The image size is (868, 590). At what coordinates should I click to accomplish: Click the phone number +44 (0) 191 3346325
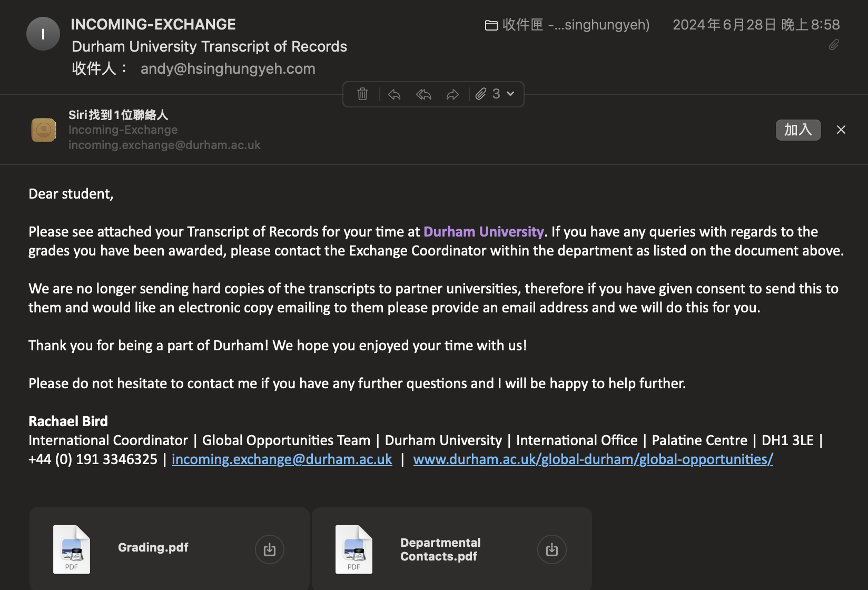93,459
